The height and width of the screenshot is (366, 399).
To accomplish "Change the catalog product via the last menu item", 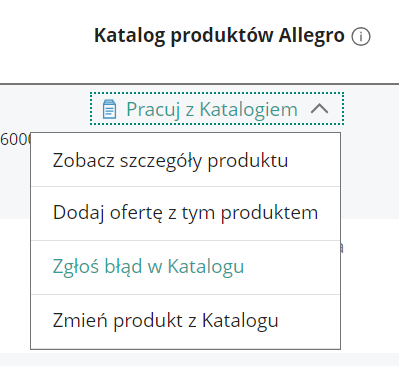I will [165, 321].
